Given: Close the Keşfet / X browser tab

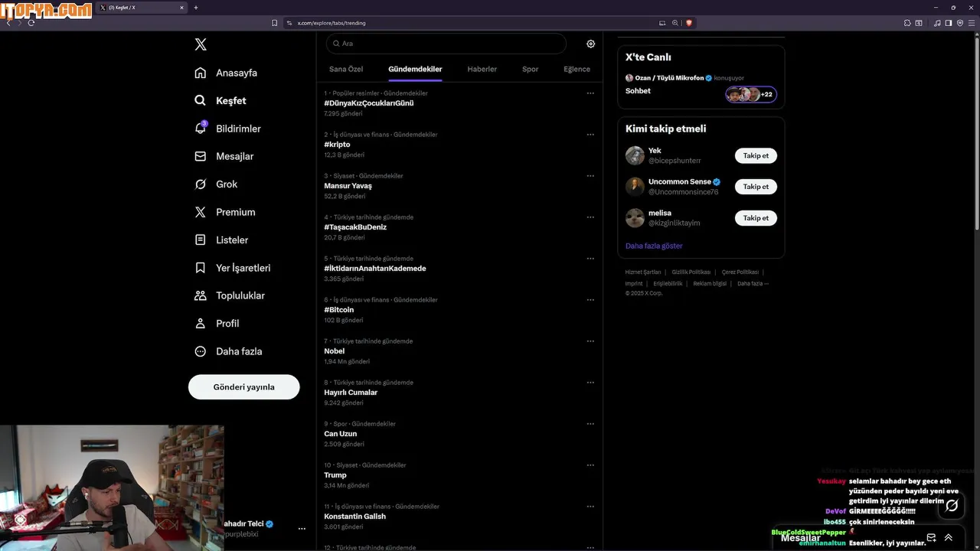Looking at the screenshot, I should point(181,8).
